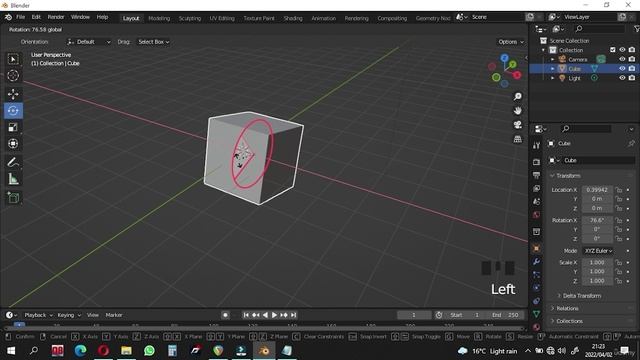Lock the Location X value
640x360 pixels.
click(619, 190)
